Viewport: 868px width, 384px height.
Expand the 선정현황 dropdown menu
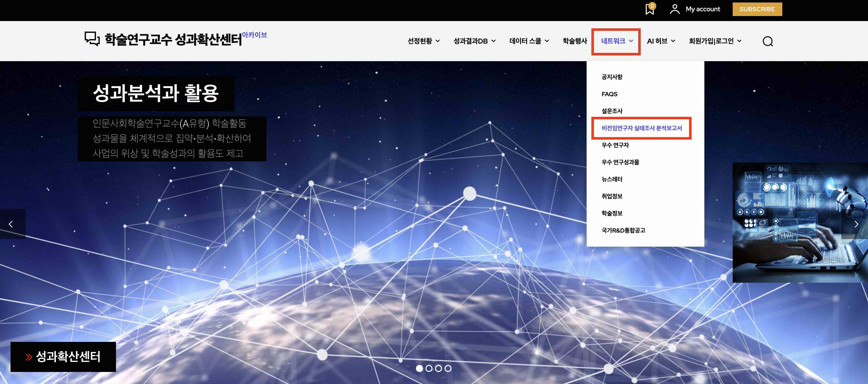423,41
